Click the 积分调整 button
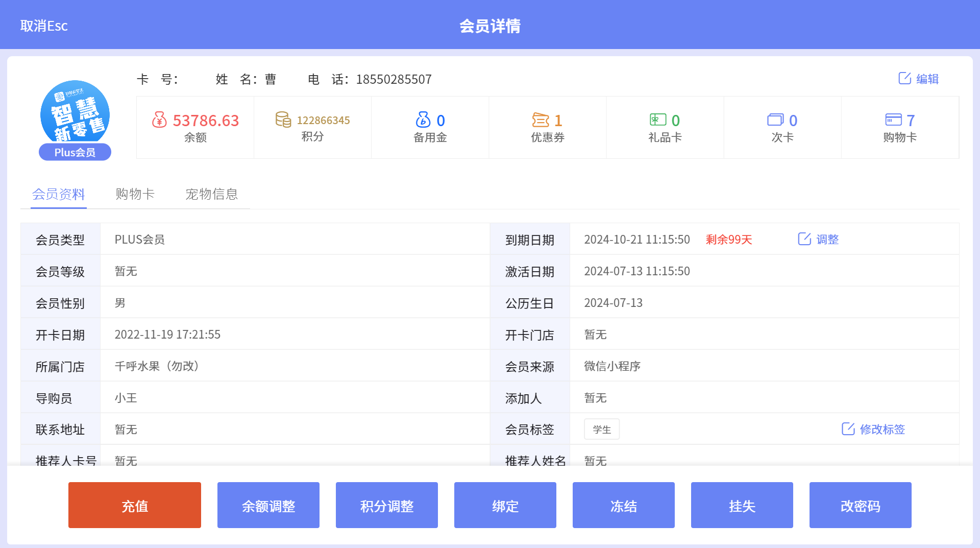Viewport: 980px width, 548px height. [387, 505]
